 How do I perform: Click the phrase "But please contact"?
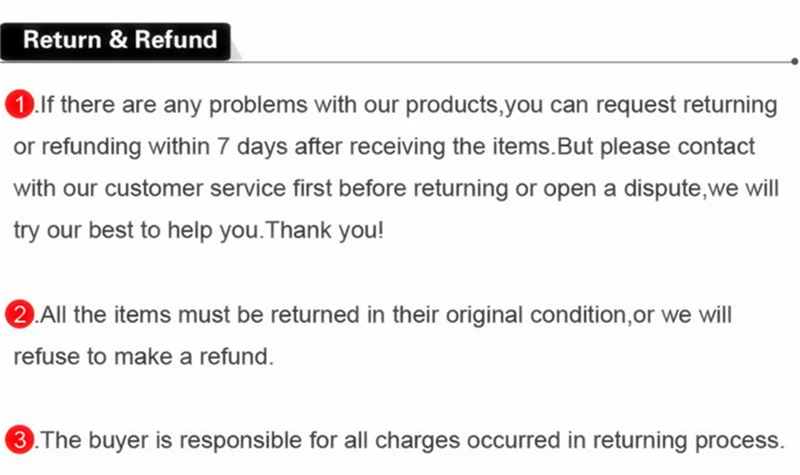coord(656,147)
